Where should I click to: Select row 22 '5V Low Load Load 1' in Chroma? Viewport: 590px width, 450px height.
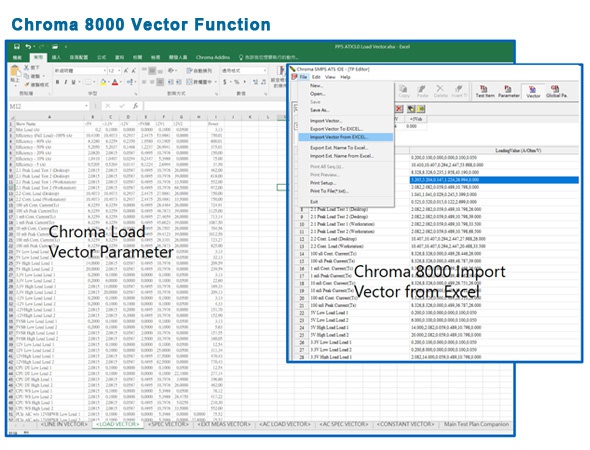pos(436,313)
